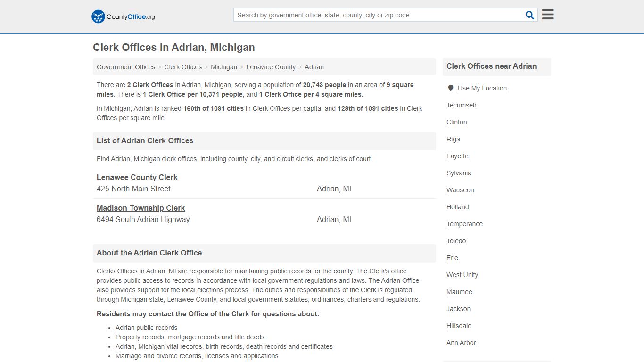The height and width of the screenshot is (362, 644).
Task: Click the Adrian public records bullet
Action: (x=147, y=328)
